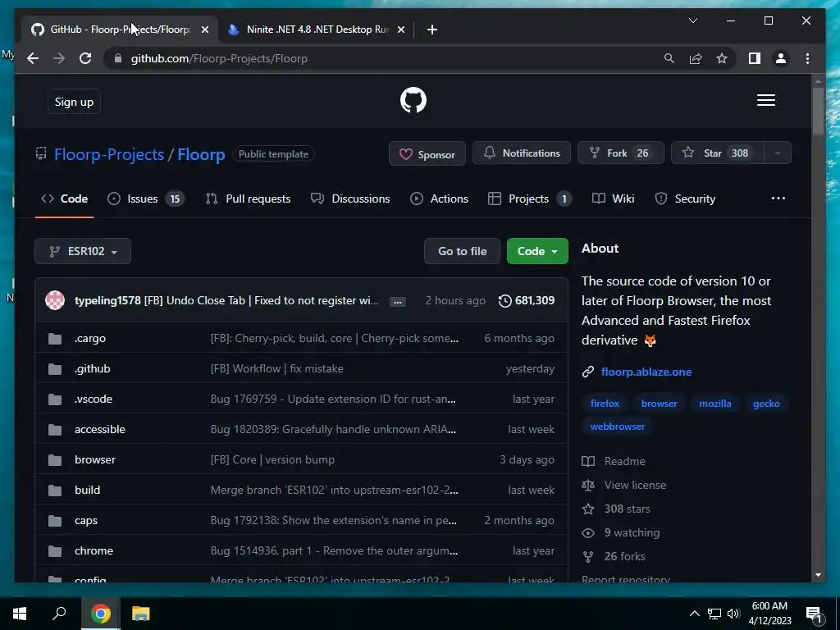
Task: Click the .github folder icon
Action: point(55,368)
